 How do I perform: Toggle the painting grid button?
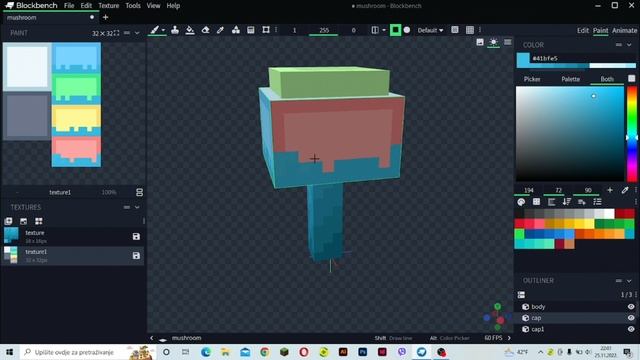[470, 30]
